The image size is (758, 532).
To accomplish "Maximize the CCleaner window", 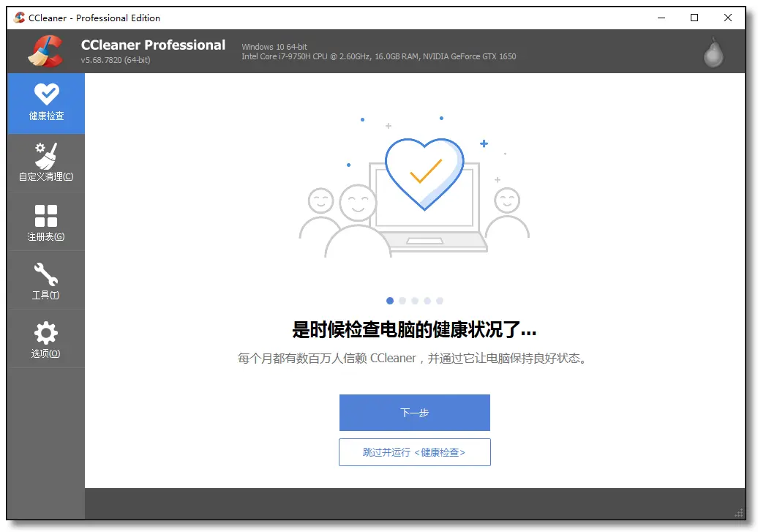I will (x=694, y=18).
